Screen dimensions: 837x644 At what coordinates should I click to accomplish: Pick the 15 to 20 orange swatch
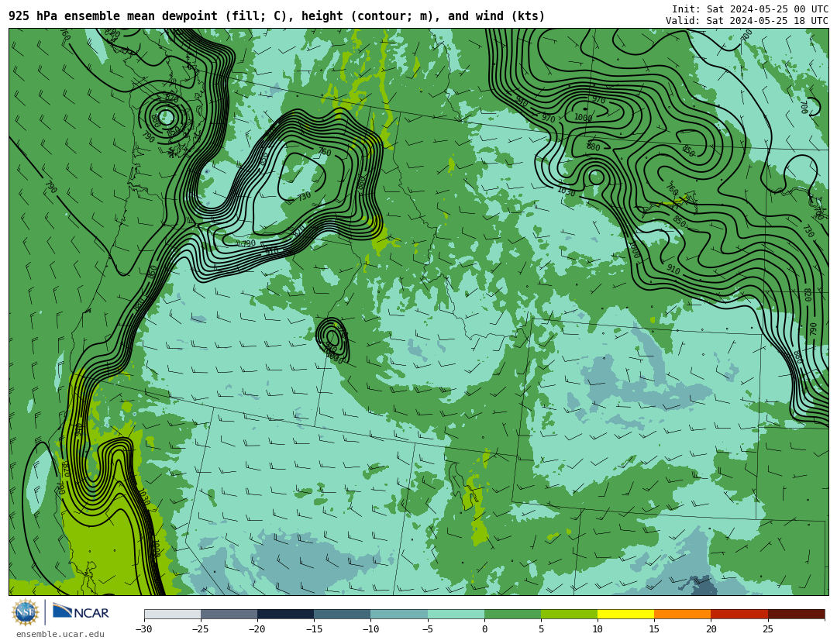coord(683,614)
